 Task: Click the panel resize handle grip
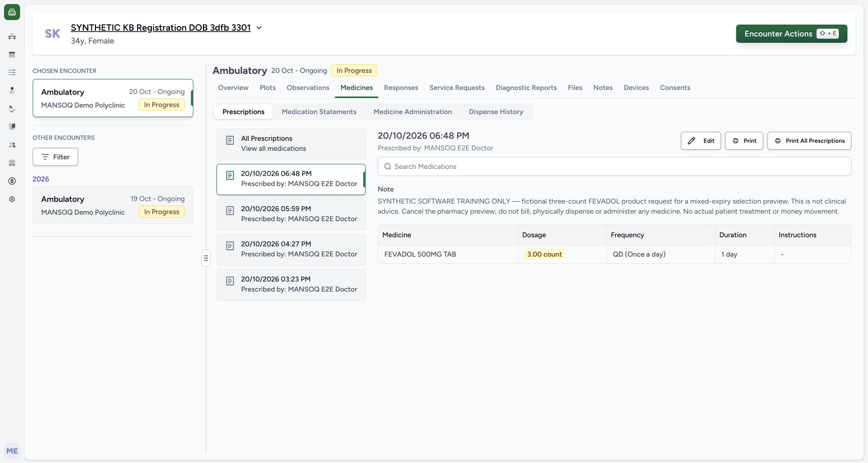(x=206, y=258)
